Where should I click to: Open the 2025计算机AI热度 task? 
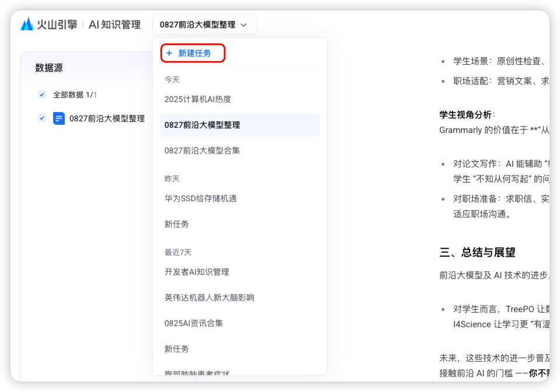[240, 99]
